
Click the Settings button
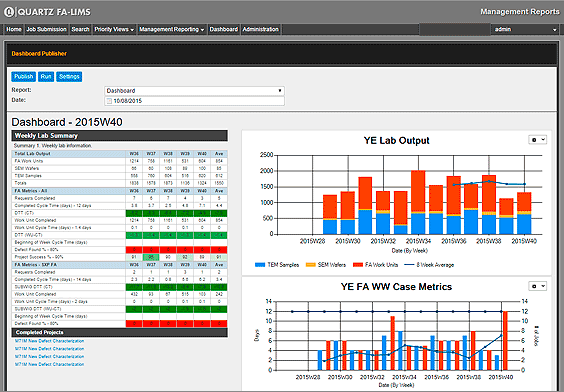point(69,77)
